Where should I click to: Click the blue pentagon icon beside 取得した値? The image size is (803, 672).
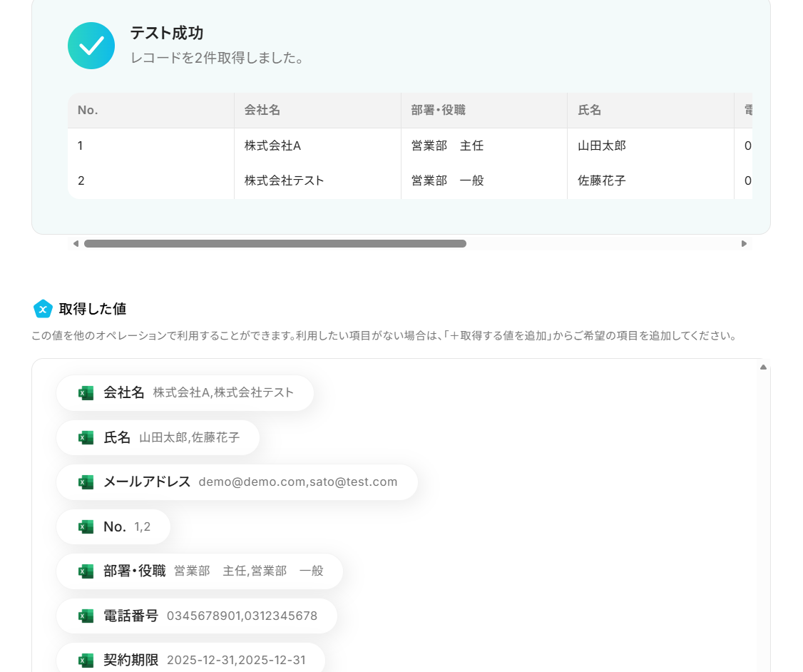click(43, 309)
